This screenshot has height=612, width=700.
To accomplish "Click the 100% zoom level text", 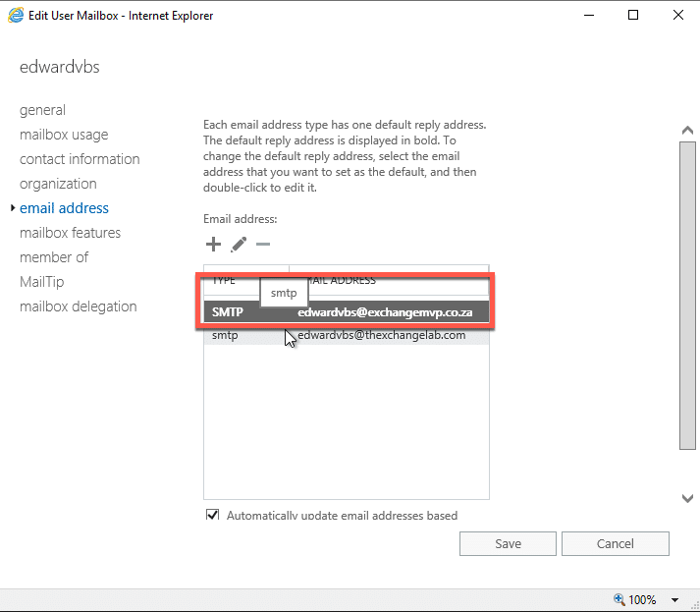I will point(642,599).
